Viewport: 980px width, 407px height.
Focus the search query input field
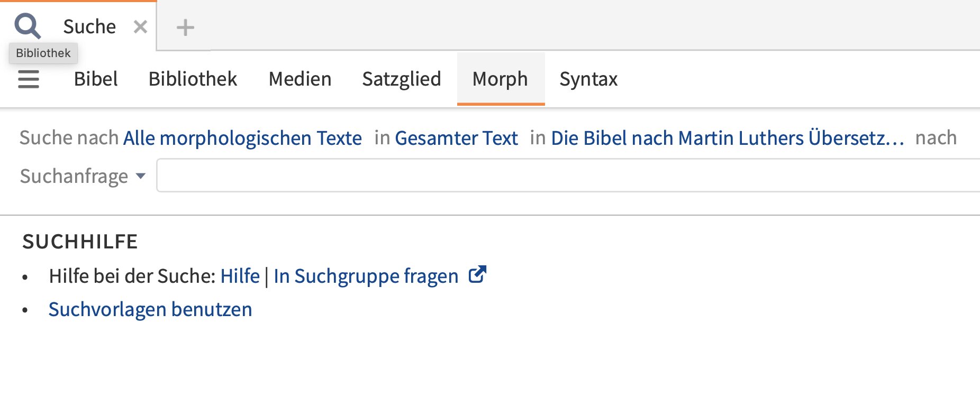click(x=568, y=175)
